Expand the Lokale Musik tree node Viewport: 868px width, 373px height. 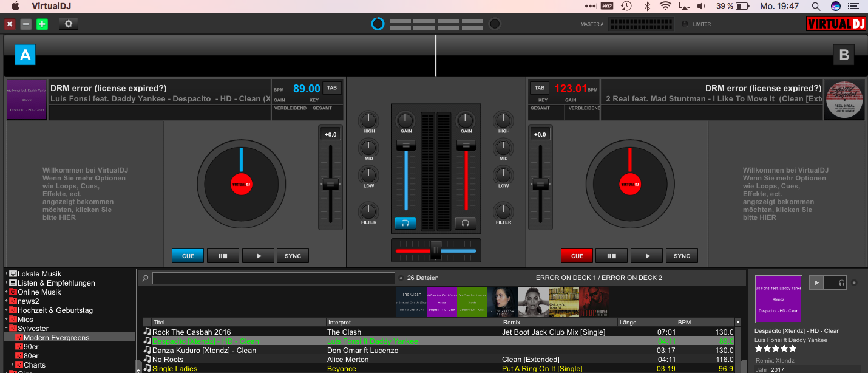click(6, 274)
